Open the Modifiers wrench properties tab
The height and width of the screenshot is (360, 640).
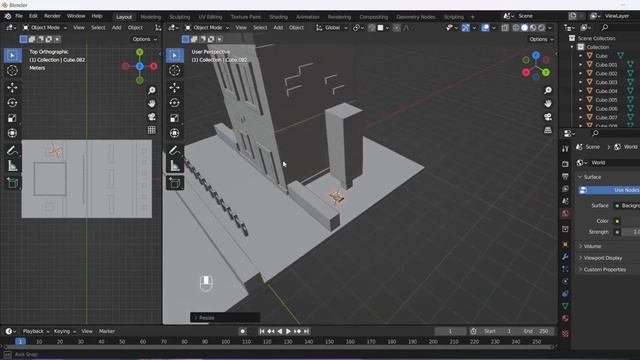pyautogui.click(x=565, y=257)
